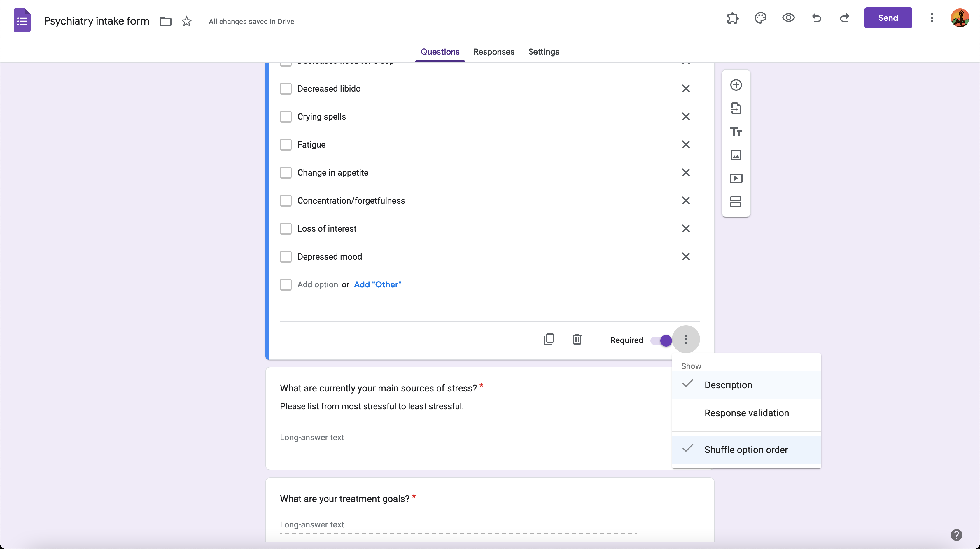The image size is (980, 549).
Task: Add a title and description block
Action: click(736, 132)
